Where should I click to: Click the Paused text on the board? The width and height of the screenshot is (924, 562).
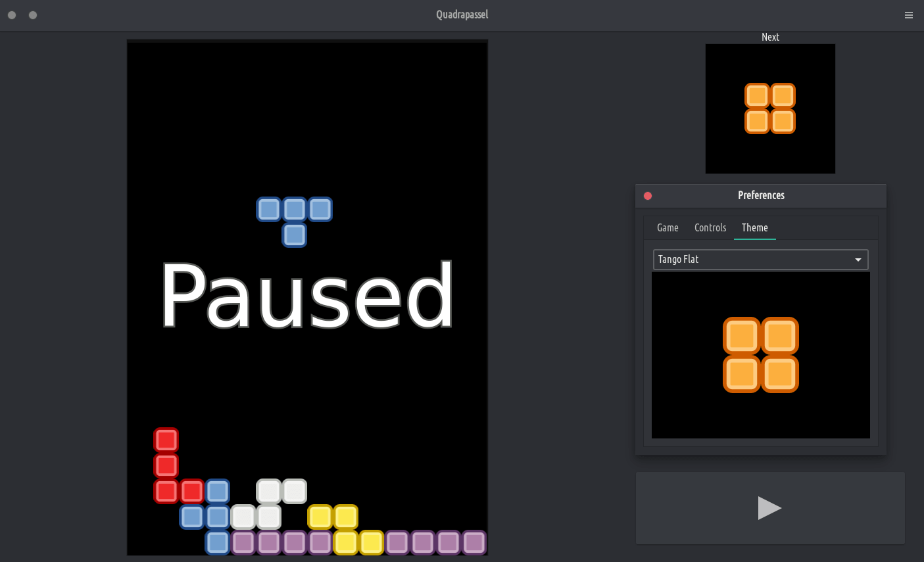(x=307, y=296)
